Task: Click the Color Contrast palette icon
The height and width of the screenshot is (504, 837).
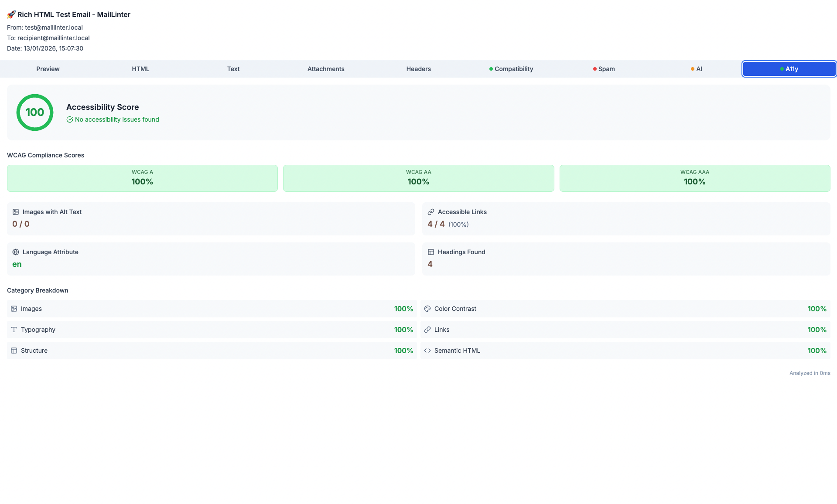Action: coord(427,308)
